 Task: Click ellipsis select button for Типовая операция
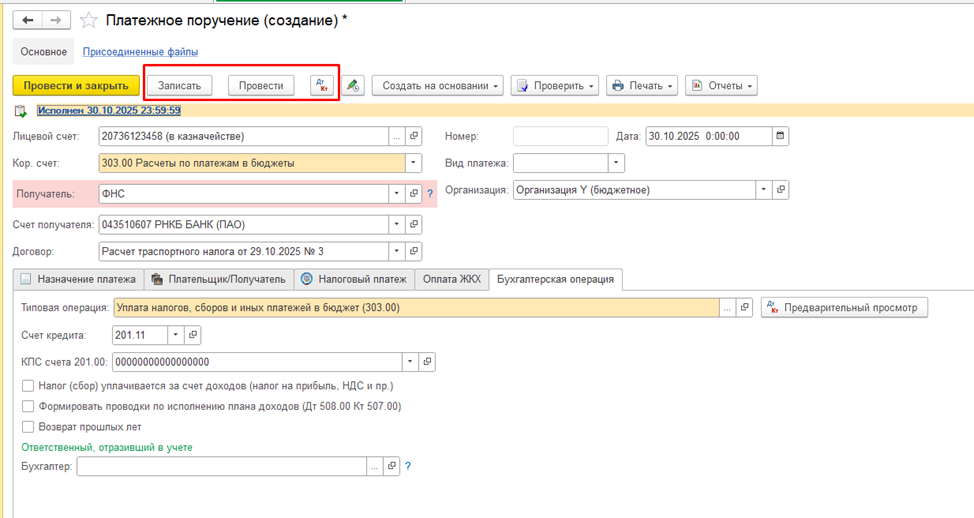tap(727, 307)
